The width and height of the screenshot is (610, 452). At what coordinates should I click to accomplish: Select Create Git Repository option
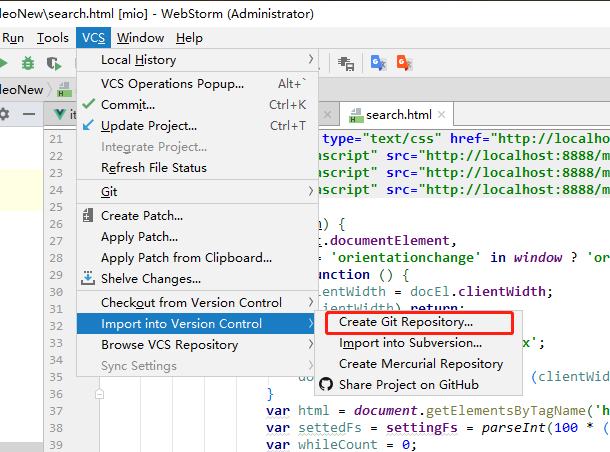[x=406, y=323]
